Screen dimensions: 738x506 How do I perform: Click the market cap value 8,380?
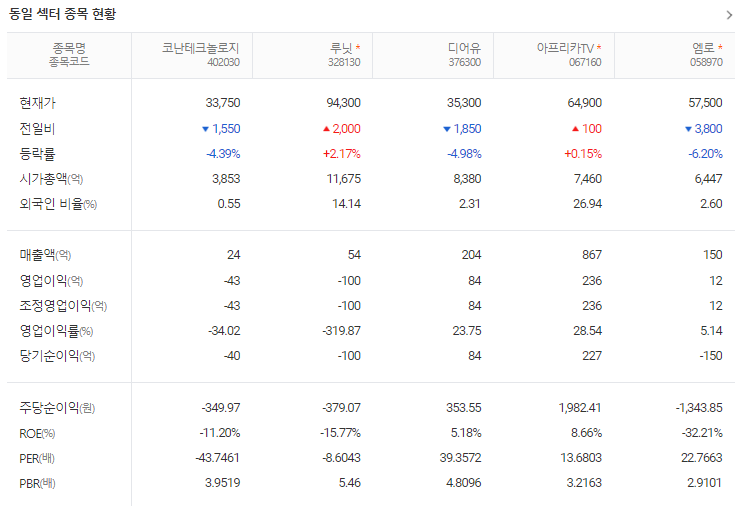(467, 179)
